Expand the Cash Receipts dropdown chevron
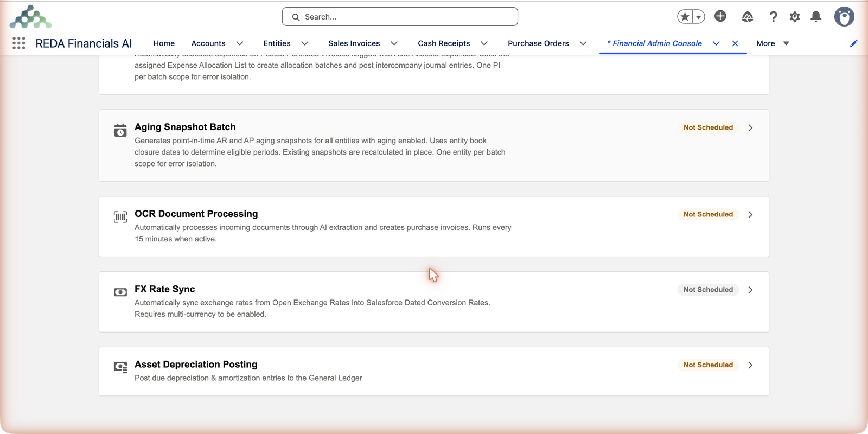Screen dimensions: 868x434 click(484, 43)
